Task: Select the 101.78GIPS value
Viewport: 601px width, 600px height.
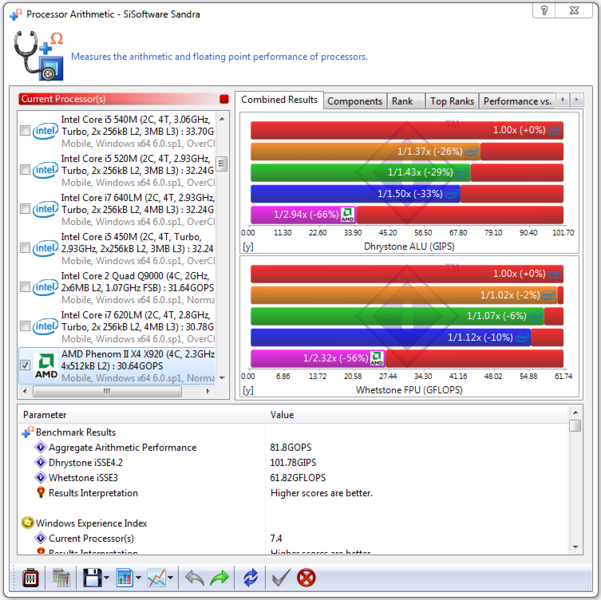Action: coord(293,462)
